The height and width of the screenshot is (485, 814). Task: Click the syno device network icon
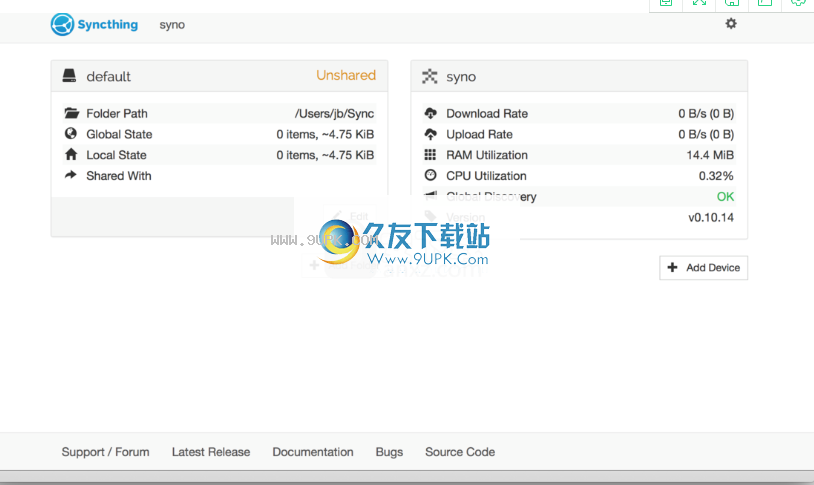click(x=430, y=76)
